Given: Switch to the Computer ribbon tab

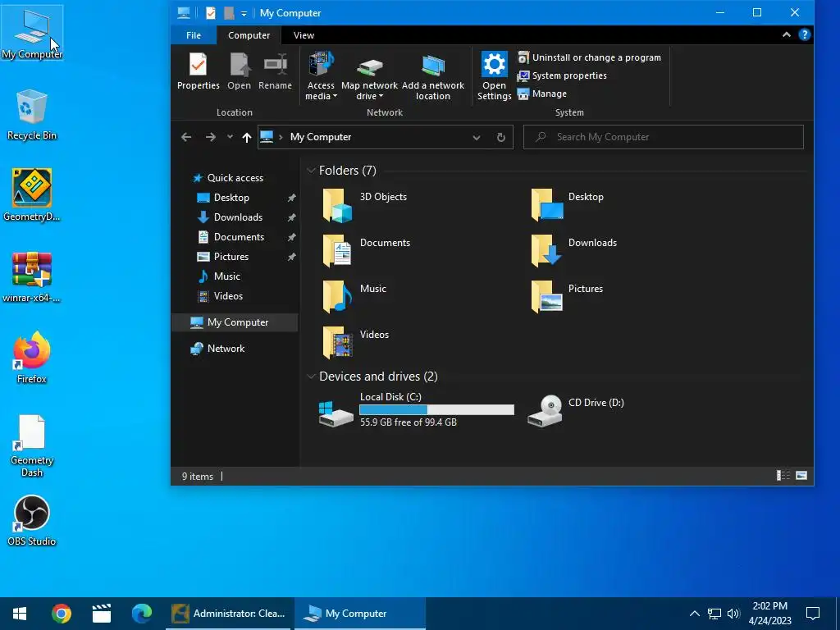Looking at the screenshot, I should point(249,35).
